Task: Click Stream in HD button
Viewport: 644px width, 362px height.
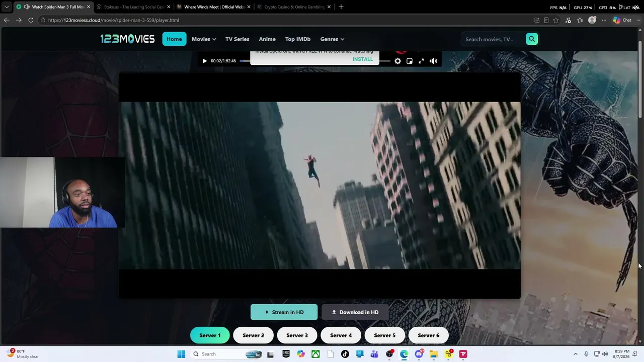Action: tap(284, 312)
